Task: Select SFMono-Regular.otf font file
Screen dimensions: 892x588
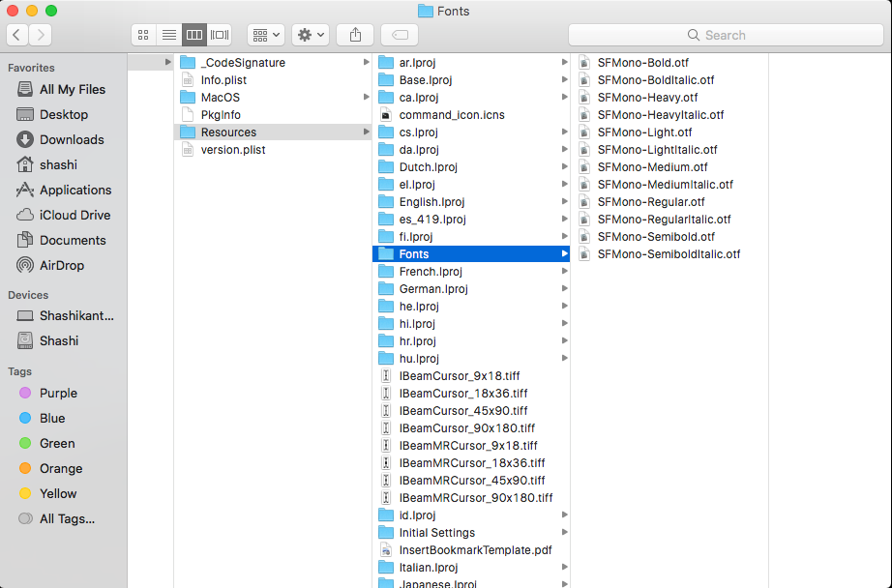Action: (669, 202)
